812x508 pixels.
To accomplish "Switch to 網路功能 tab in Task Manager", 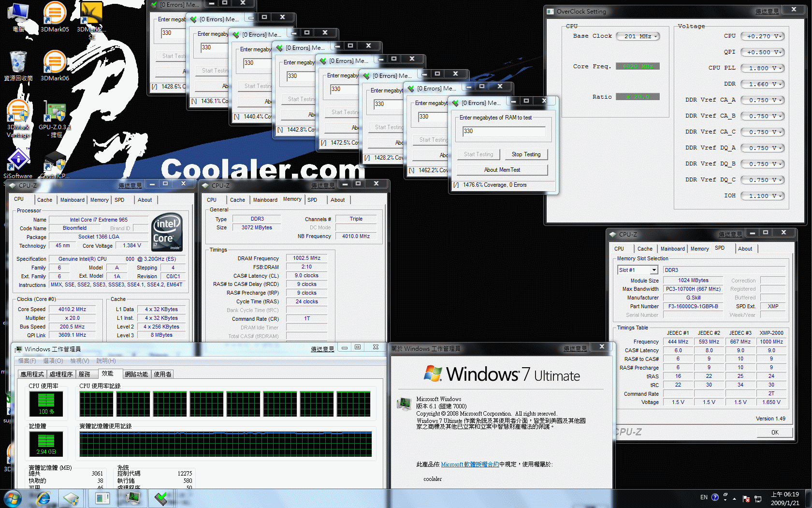I will [x=136, y=374].
